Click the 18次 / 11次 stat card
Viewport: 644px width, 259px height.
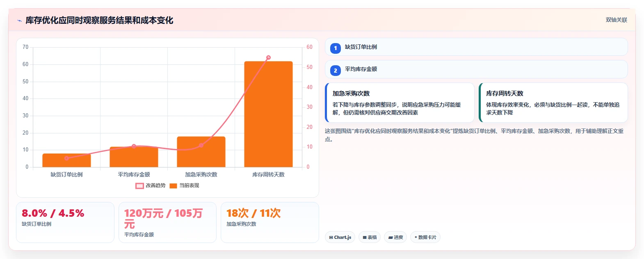[x=270, y=222]
